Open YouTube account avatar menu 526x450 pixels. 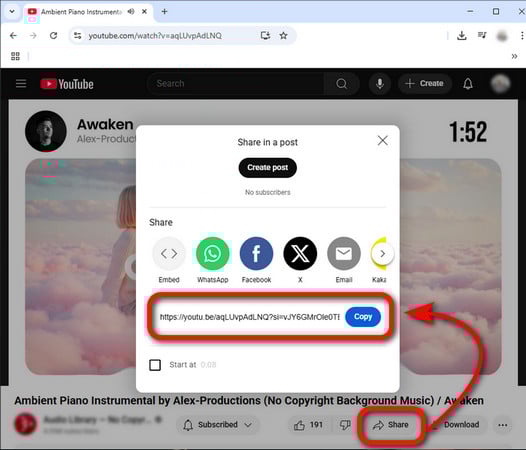[x=501, y=84]
